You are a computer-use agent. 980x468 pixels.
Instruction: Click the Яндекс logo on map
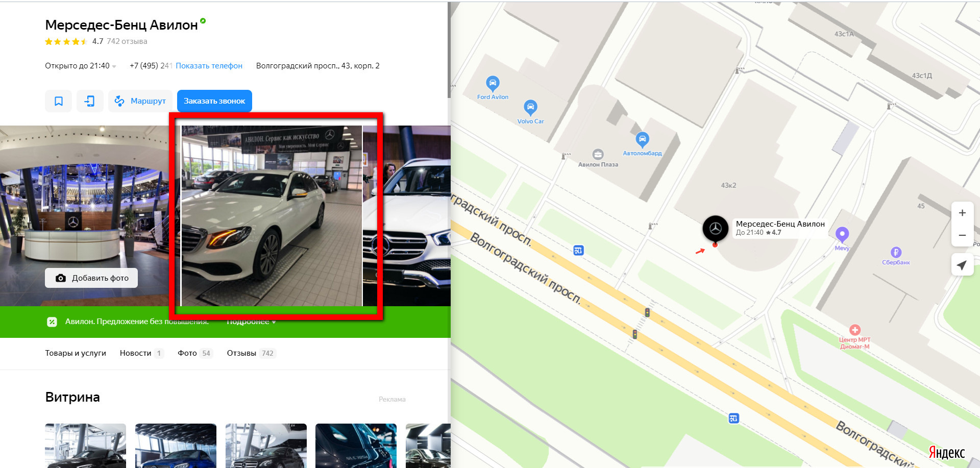pos(947,453)
